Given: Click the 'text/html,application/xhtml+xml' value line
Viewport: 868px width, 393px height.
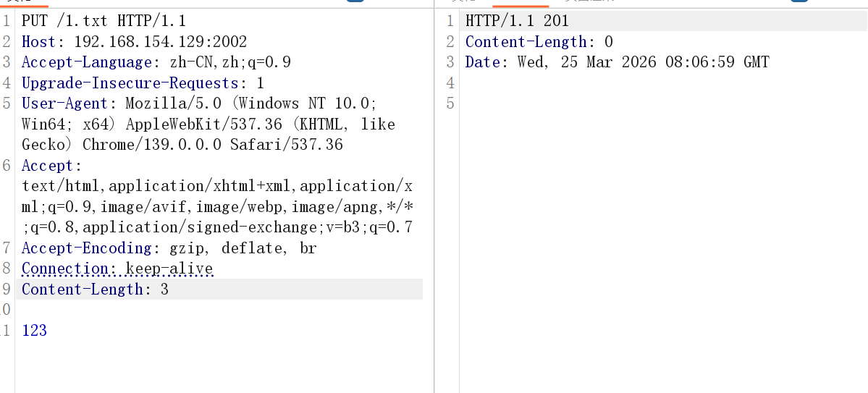Looking at the screenshot, I should point(217,186).
